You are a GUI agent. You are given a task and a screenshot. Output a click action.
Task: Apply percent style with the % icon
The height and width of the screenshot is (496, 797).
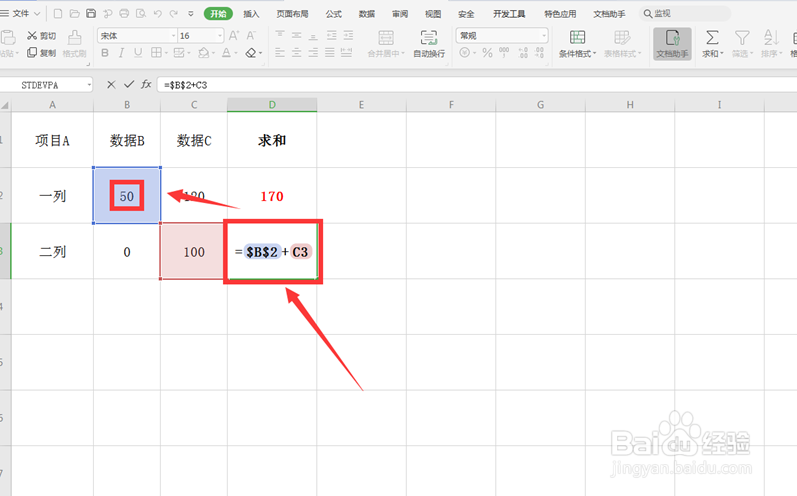[487, 53]
